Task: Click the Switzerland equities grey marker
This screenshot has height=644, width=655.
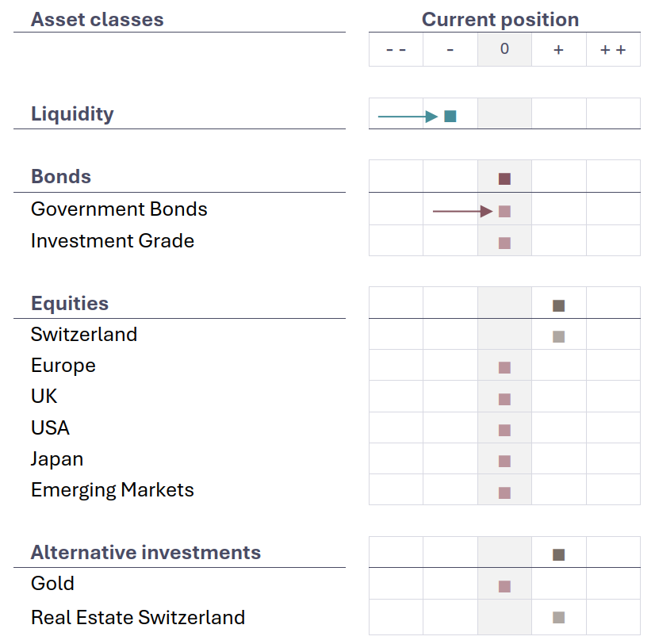Action: pos(559,336)
